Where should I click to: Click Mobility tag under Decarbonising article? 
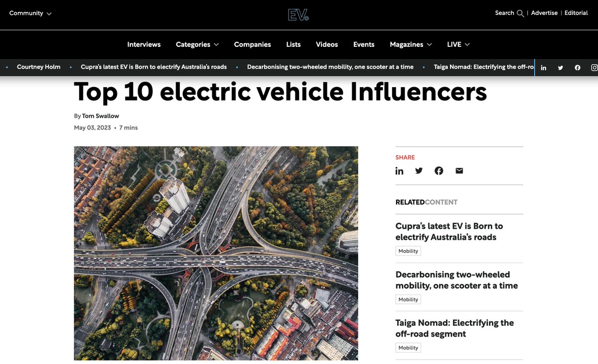coord(408,299)
